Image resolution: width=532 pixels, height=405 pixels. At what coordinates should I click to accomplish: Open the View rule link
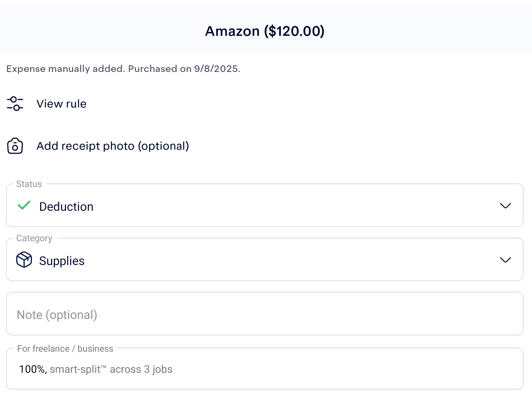pyautogui.click(x=61, y=104)
